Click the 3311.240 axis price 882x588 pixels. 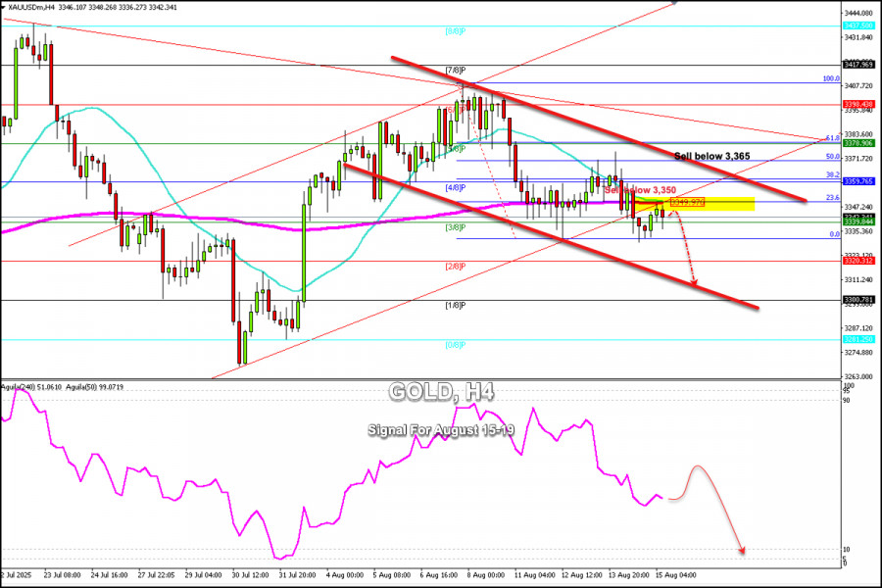click(858, 279)
